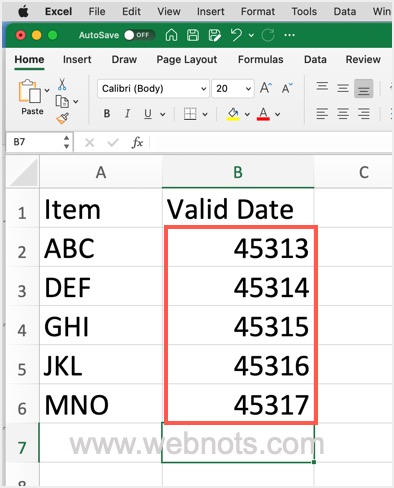The width and height of the screenshot is (394, 488).
Task: Select row 3 header
Action: point(22,286)
